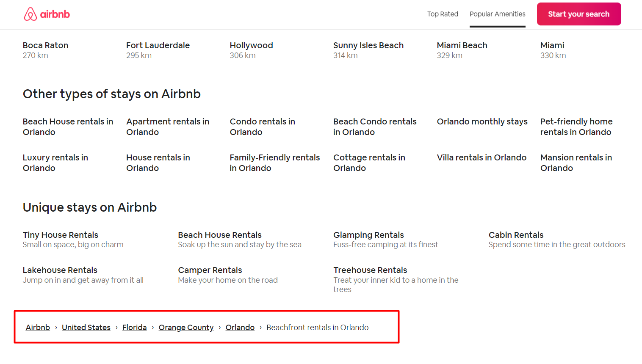The width and height of the screenshot is (642, 364).
Task: Open Orlando monthly stays
Action: (482, 121)
